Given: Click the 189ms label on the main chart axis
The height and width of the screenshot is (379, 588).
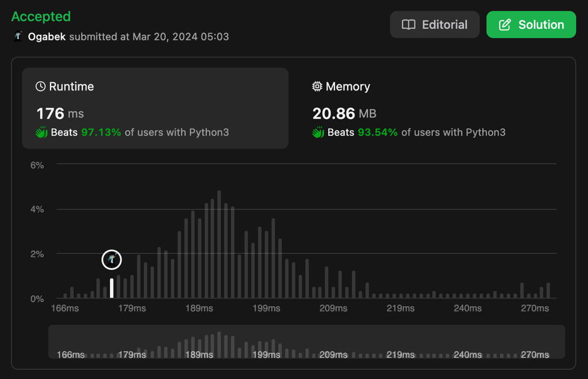Looking at the screenshot, I should (199, 308).
